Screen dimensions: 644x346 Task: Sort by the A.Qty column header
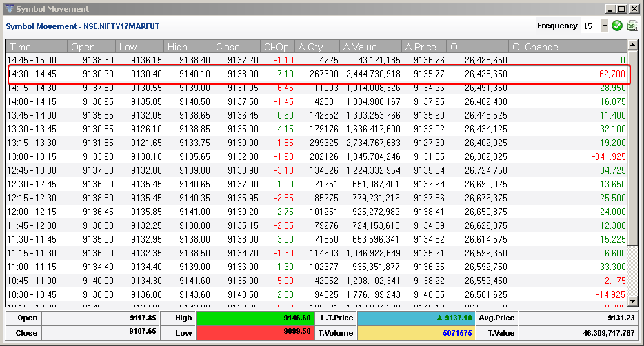[x=318, y=47]
